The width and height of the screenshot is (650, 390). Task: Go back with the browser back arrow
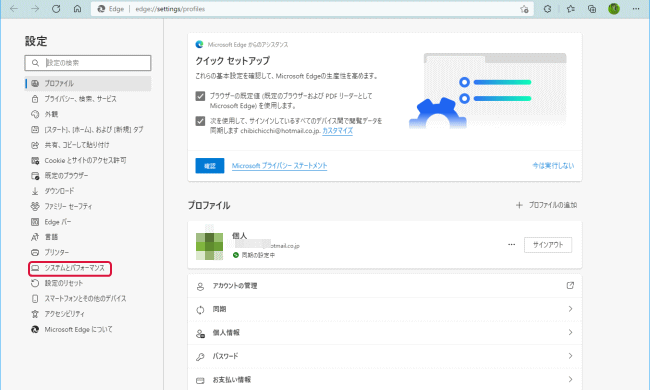pyautogui.click(x=14, y=9)
